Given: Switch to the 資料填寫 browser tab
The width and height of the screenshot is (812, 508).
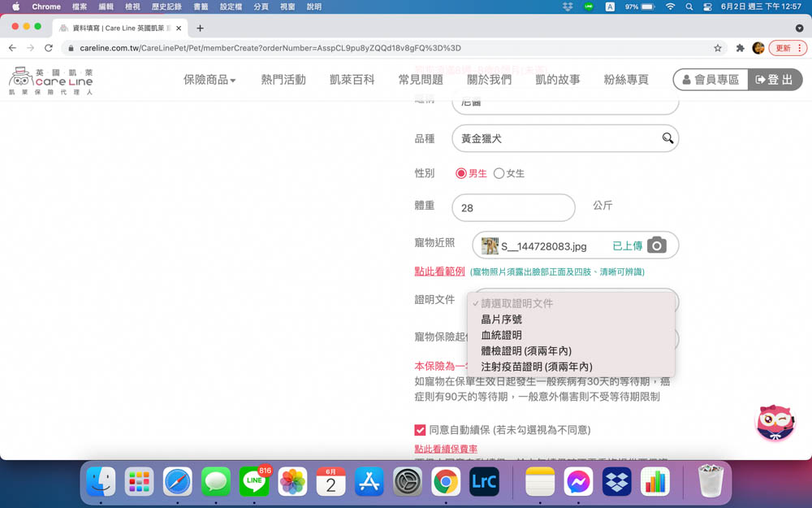Looking at the screenshot, I should tap(114, 27).
